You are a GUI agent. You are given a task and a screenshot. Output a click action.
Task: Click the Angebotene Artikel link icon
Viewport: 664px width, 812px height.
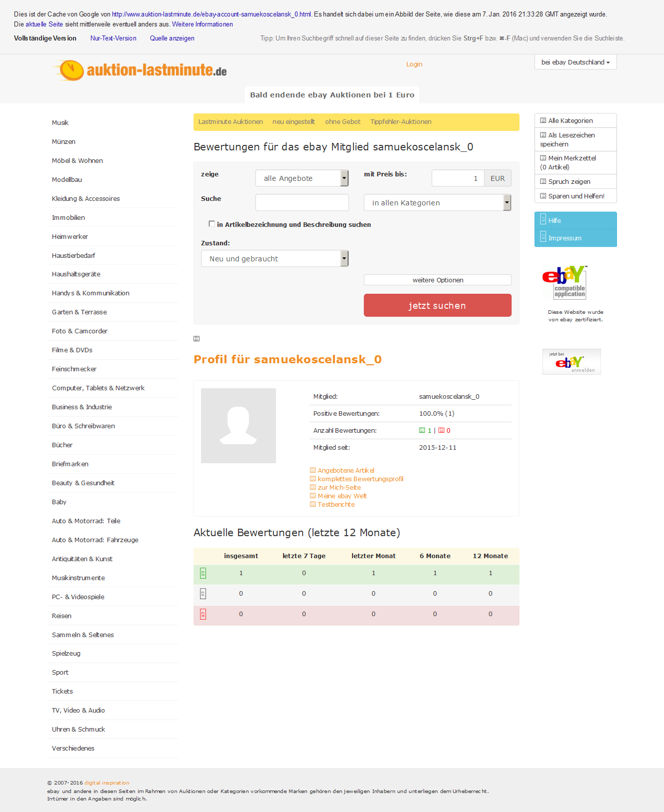[x=313, y=470]
